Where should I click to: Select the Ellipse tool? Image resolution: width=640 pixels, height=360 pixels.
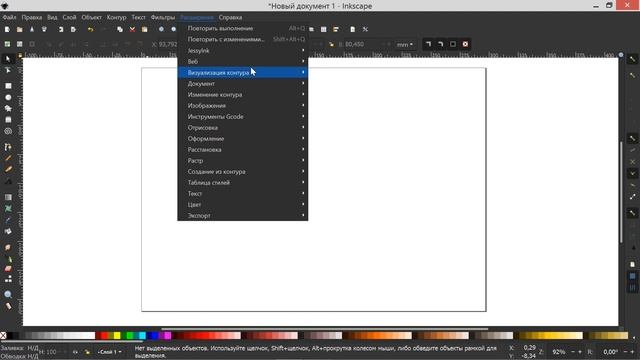(8, 98)
